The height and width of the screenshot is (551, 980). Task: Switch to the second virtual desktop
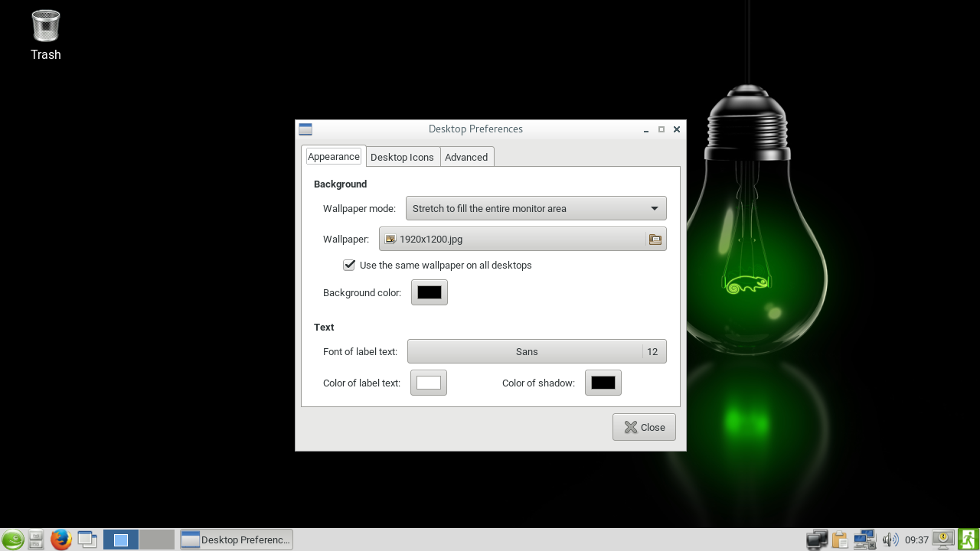[x=156, y=540]
